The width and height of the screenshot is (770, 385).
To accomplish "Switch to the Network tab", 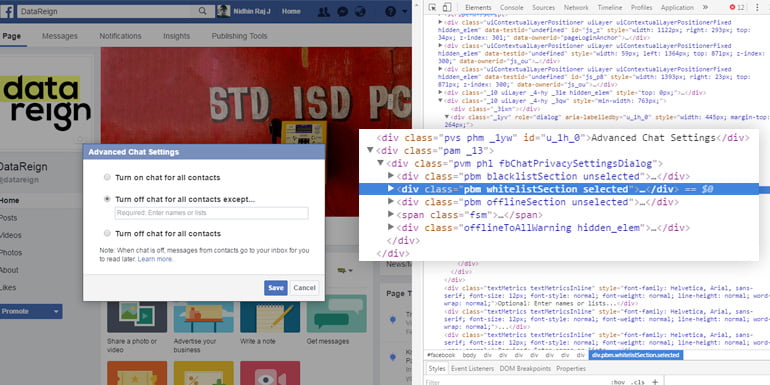I will [576, 7].
